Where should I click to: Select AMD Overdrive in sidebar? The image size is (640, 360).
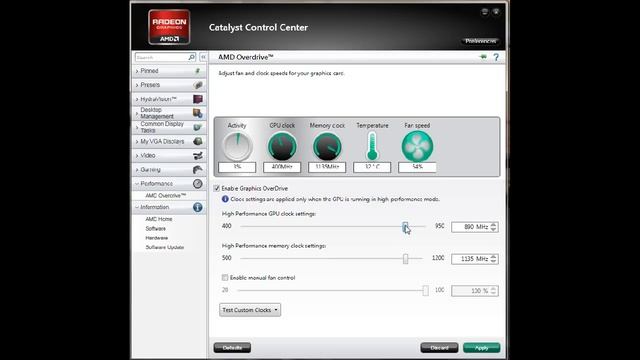click(x=166, y=196)
